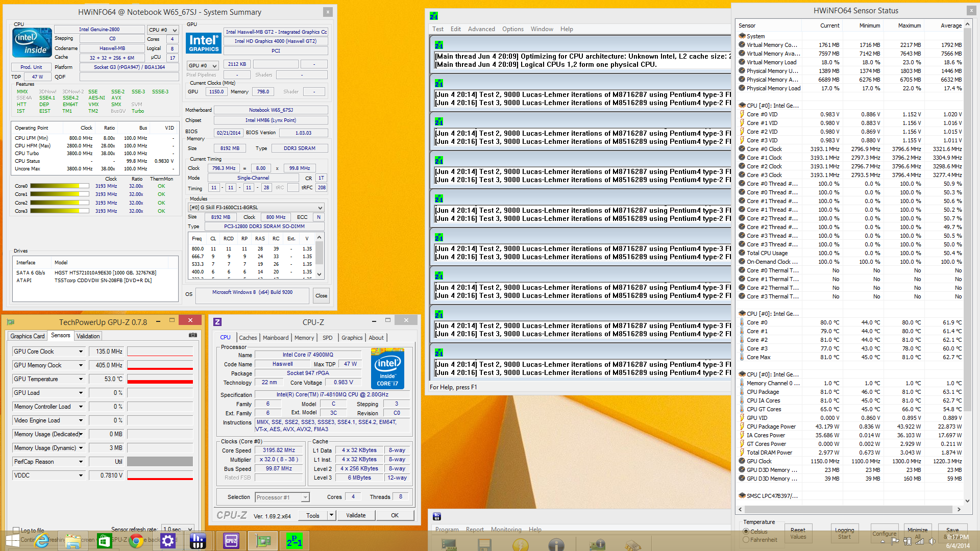This screenshot has width=980, height=551.
Task: Select Fahrenheit temperature unit
Action: coord(746,540)
